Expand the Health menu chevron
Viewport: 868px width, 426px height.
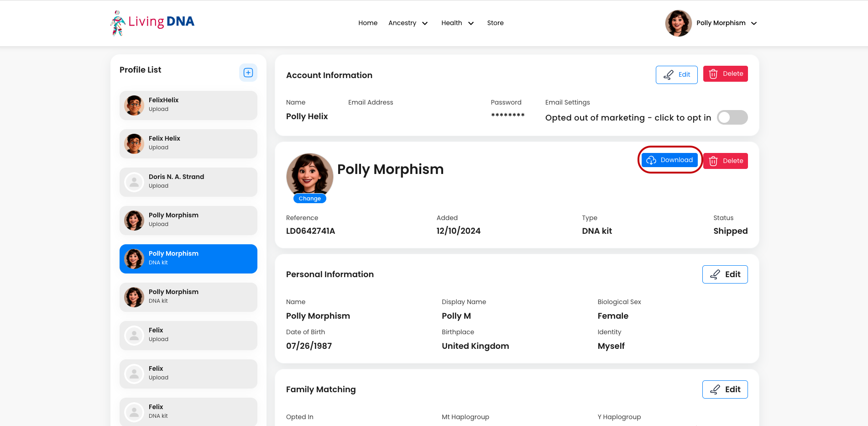coord(471,23)
